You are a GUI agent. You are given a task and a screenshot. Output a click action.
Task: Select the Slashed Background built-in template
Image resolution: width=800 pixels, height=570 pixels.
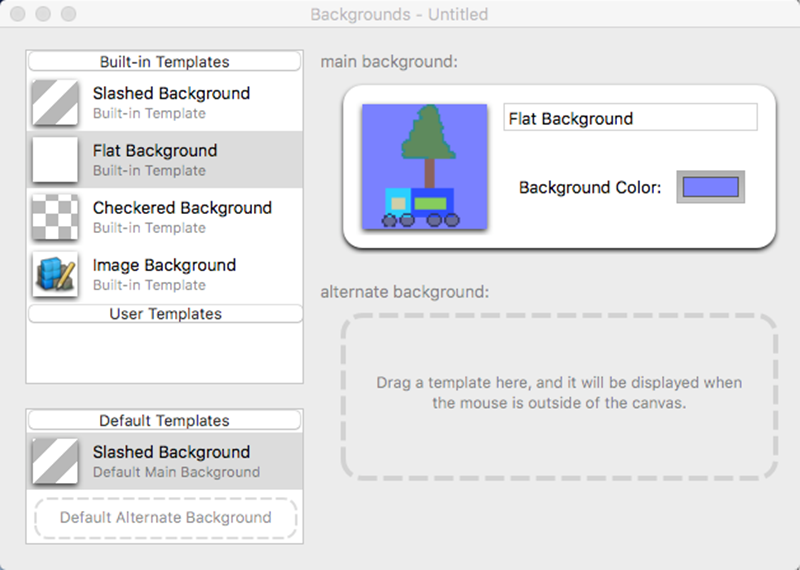click(170, 103)
